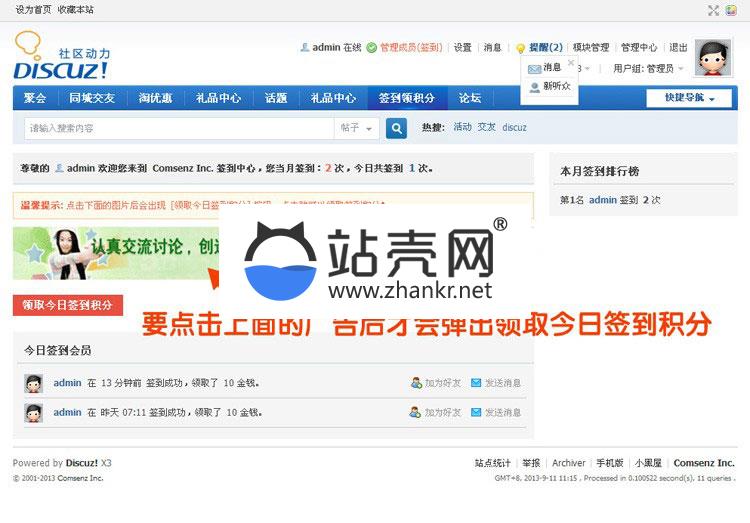Click hot search term discuz
This screenshot has height=523, width=750.
point(514,127)
